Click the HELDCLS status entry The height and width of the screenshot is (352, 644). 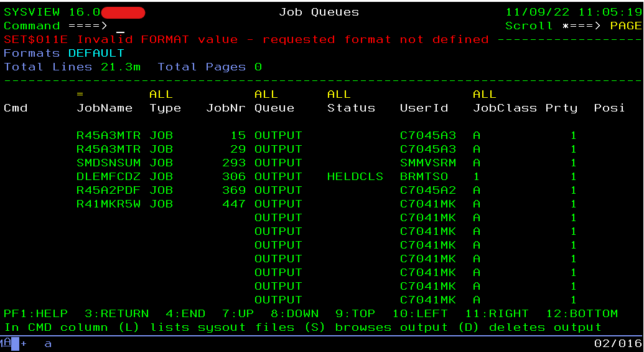[x=355, y=177]
